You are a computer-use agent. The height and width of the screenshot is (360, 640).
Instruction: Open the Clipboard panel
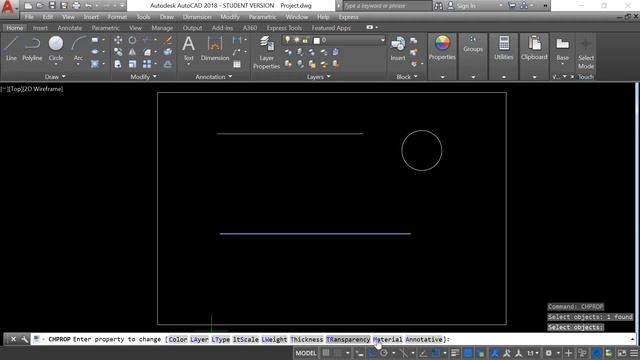pos(534,48)
